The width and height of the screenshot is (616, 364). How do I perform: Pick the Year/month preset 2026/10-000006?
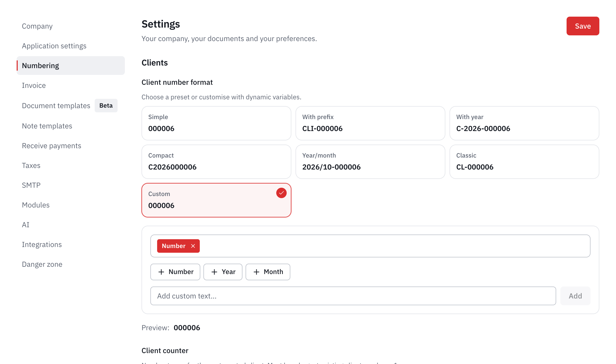(370, 162)
